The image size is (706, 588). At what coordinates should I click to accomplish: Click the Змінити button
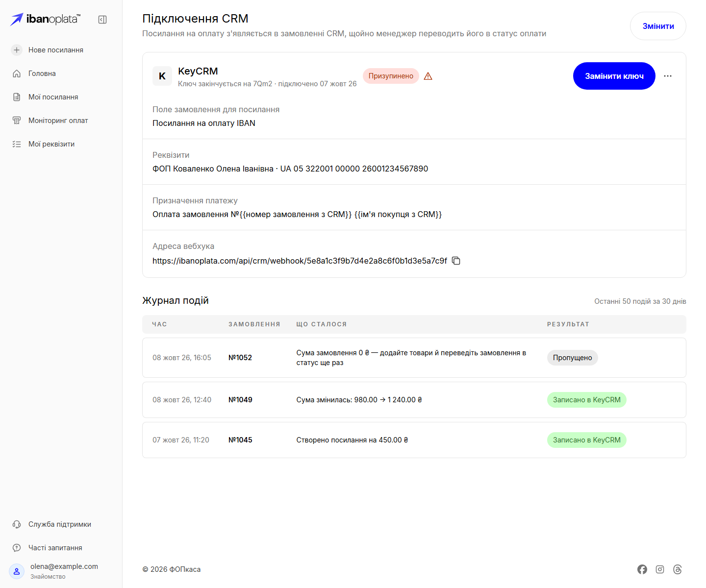(x=658, y=26)
